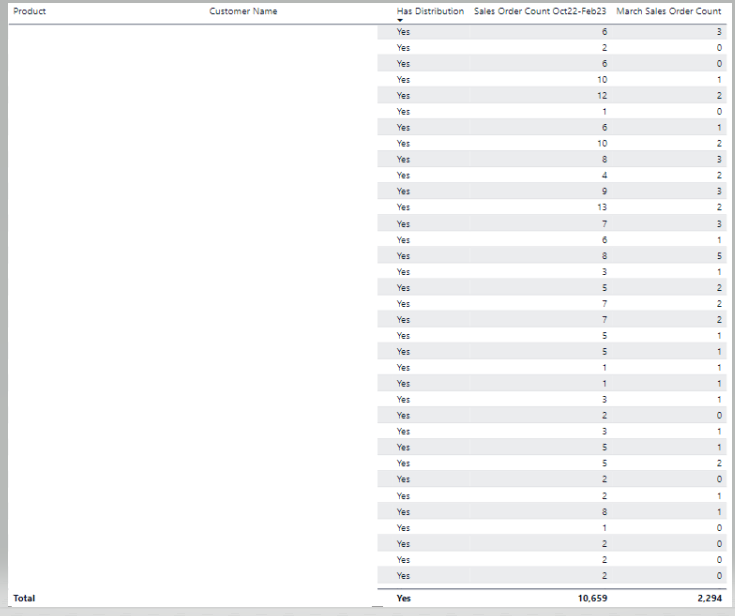Click the total value 10,659
Viewport: 735px width, 616px height.
[592, 598]
